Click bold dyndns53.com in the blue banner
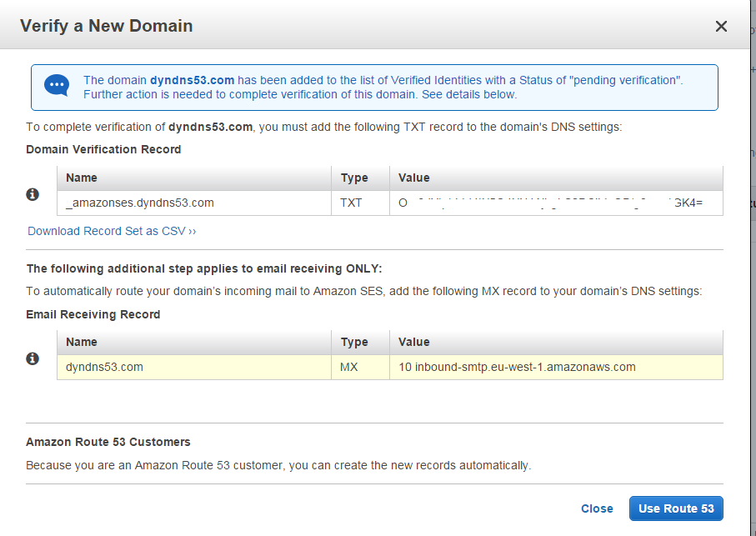This screenshot has width=756, height=536. tap(192, 80)
